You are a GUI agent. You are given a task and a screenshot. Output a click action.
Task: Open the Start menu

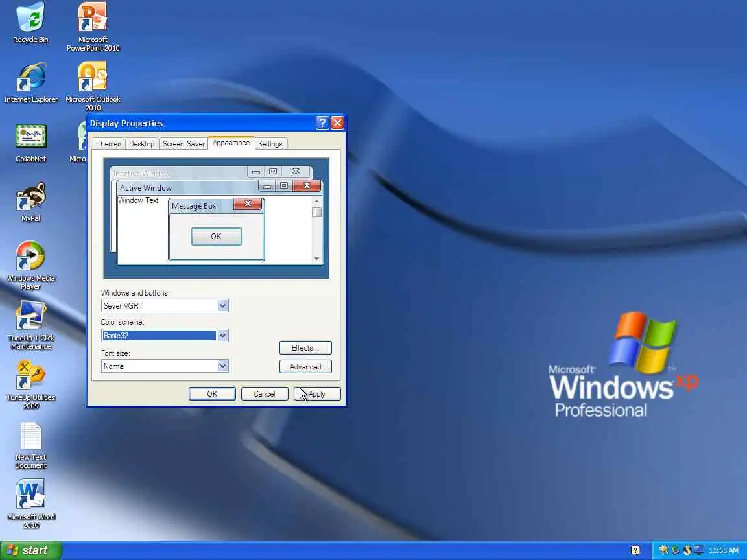31,550
